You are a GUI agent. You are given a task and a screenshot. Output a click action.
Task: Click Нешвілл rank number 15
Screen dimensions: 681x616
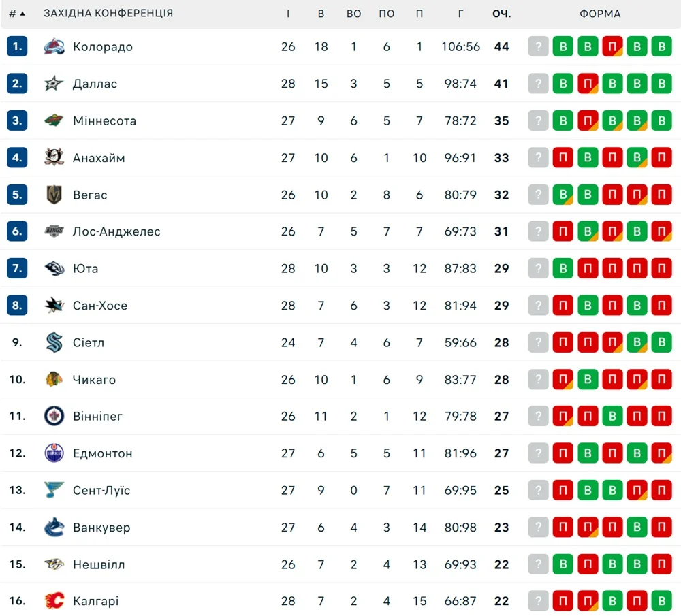tap(17, 564)
